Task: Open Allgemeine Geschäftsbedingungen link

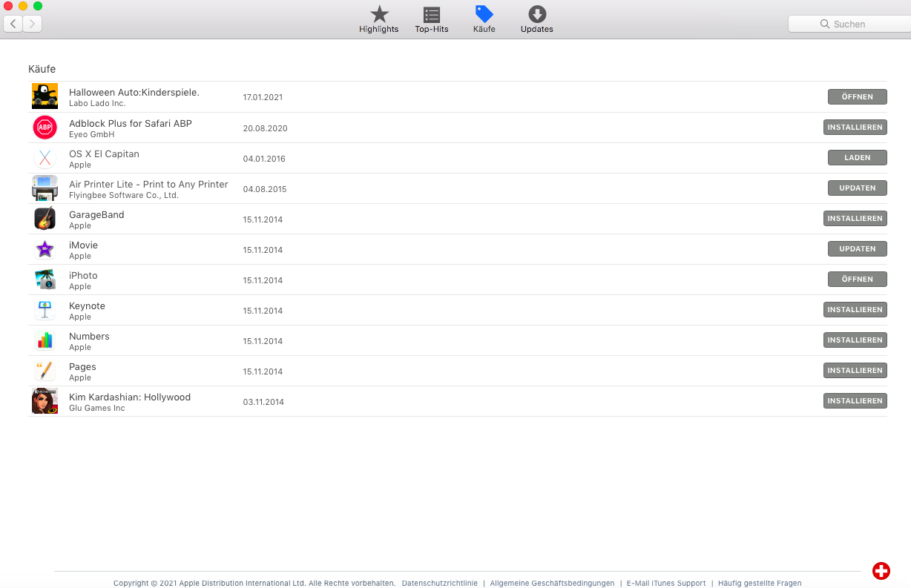Action: 552,584
